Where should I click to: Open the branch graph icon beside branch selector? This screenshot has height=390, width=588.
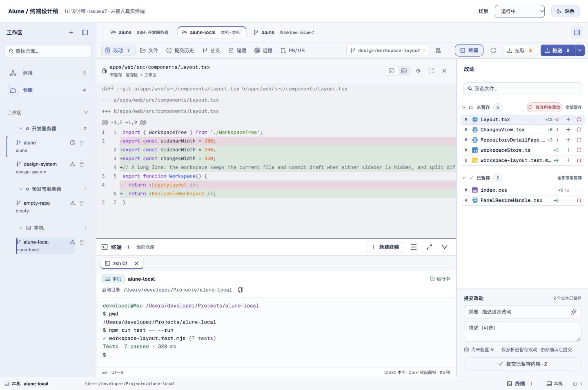point(438,51)
